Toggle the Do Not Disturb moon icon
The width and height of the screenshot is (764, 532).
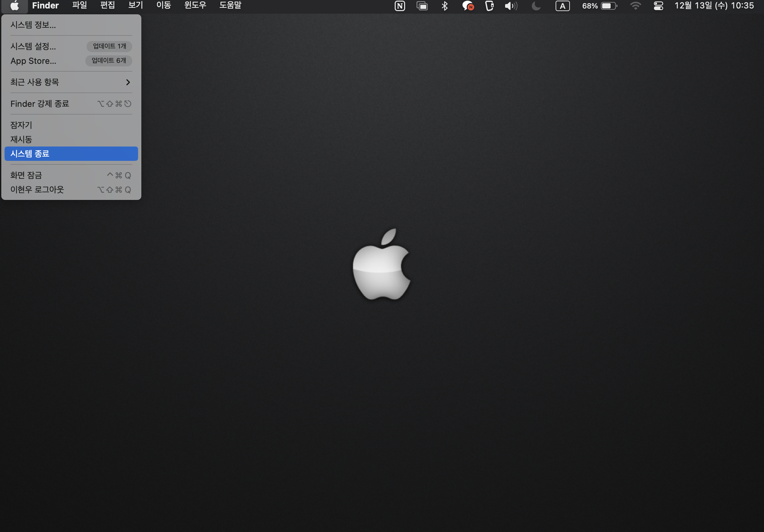click(536, 6)
